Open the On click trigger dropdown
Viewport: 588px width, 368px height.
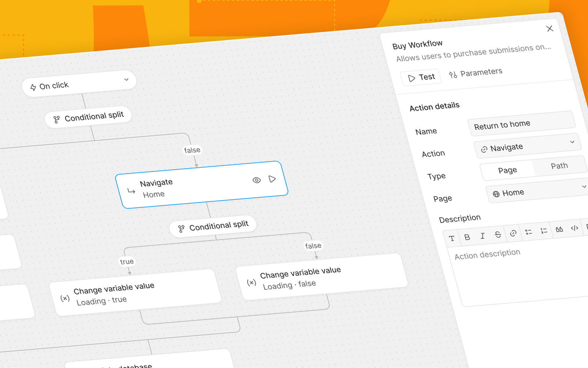click(126, 79)
